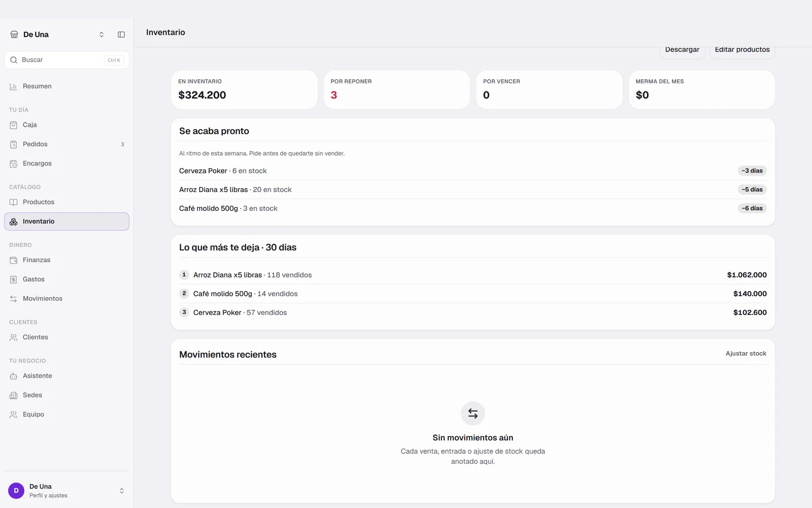Go to the Equipo page
Screen dimensions: 812x508
[66, 415]
